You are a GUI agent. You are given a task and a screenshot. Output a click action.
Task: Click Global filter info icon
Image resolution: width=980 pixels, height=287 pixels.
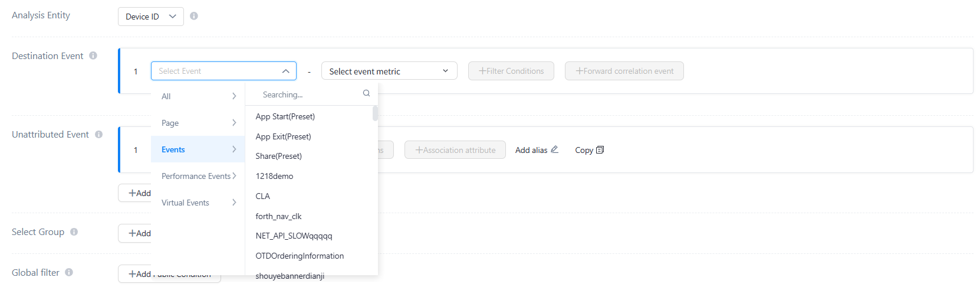point(69,272)
